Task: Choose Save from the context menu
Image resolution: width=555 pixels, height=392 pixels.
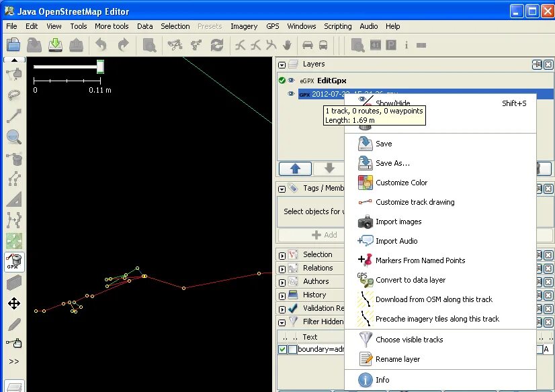Action: pyautogui.click(x=440, y=144)
